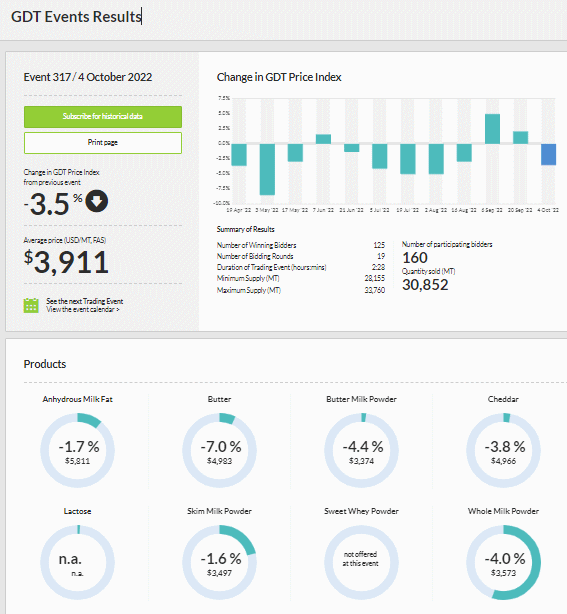This screenshot has height=614, width=567.
Task: Click the Number of Winning Bidders row
Action: (x=301, y=245)
